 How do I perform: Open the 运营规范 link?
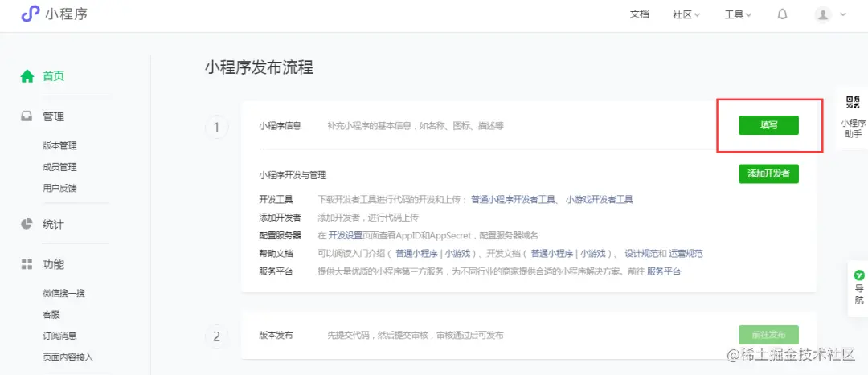[686, 253]
